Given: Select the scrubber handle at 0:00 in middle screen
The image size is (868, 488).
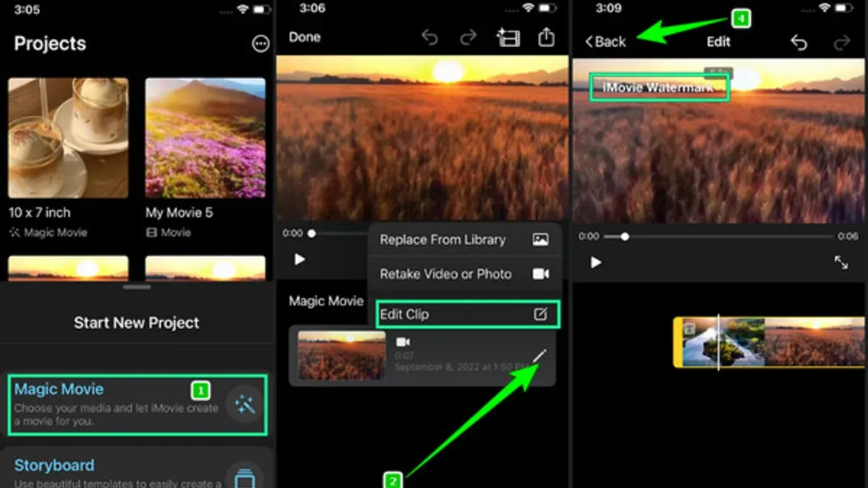Looking at the screenshot, I should click(x=312, y=234).
